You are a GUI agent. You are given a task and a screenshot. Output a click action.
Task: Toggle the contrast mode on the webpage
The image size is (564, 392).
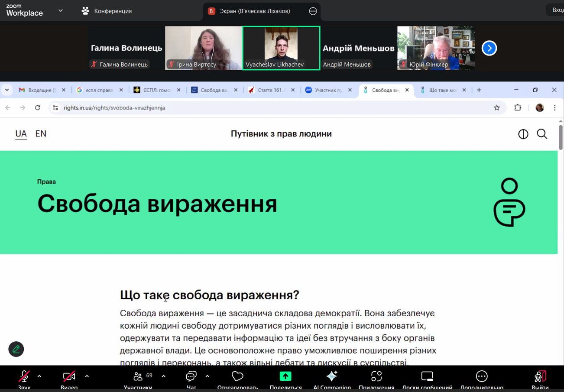[x=523, y=134]
